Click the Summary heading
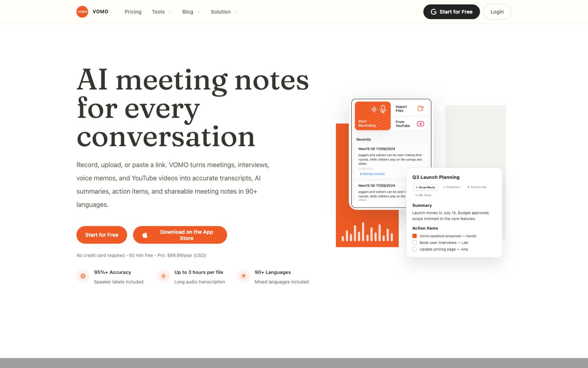Viewport: 588px width, 368px height. tap(422, 205)
